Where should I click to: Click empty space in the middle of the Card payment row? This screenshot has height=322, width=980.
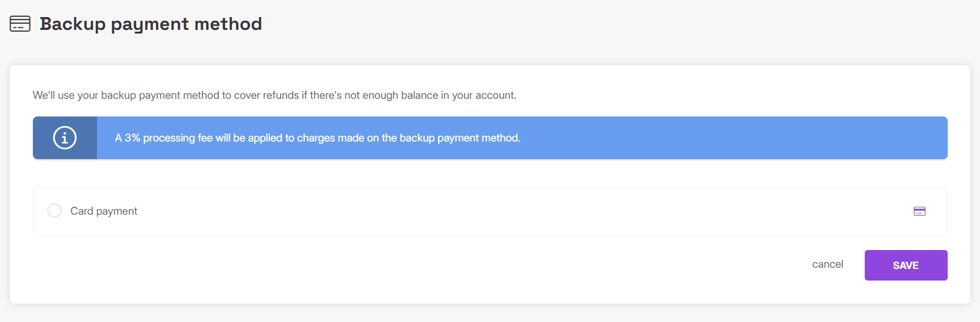(488, 211)
